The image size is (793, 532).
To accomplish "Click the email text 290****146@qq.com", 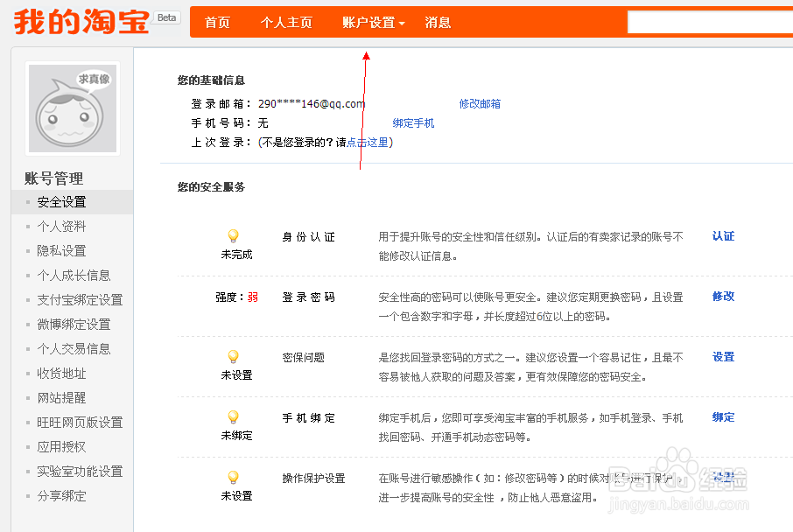I will tap(312, 103).
